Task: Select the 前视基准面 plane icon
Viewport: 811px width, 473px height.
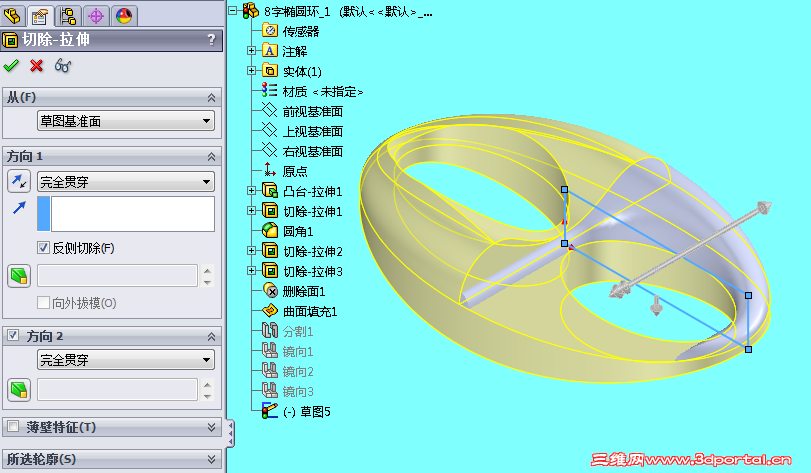Action: tap(269, 110)
